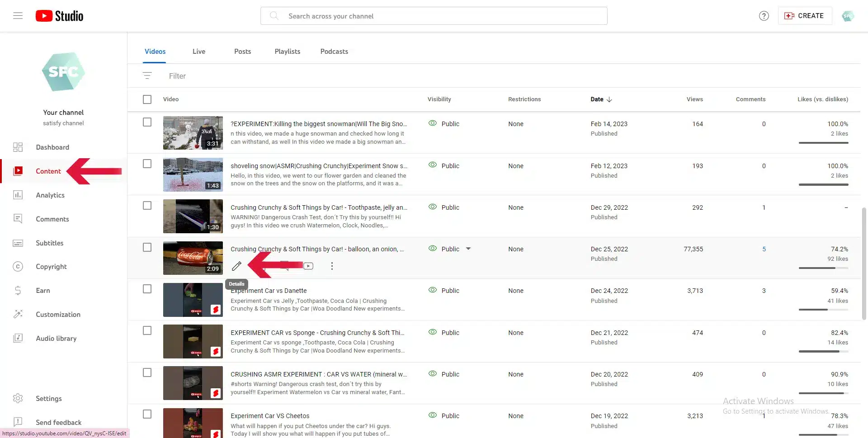Image resolution: width=868 pixels, height=438 pixels.
Task: Open the 5 comments link
Action: pyautogui.click(x=764, y=249)
